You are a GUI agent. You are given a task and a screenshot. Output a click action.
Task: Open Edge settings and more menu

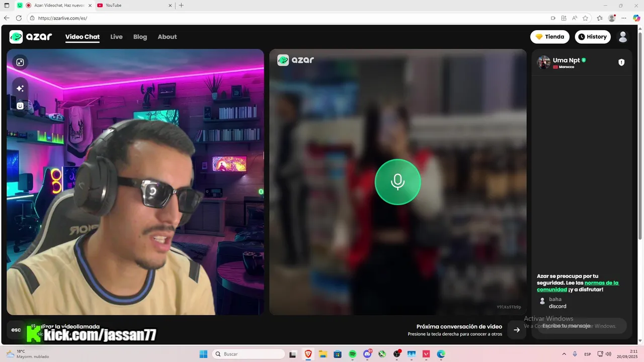pyautogui.click(x=624, y=18)
